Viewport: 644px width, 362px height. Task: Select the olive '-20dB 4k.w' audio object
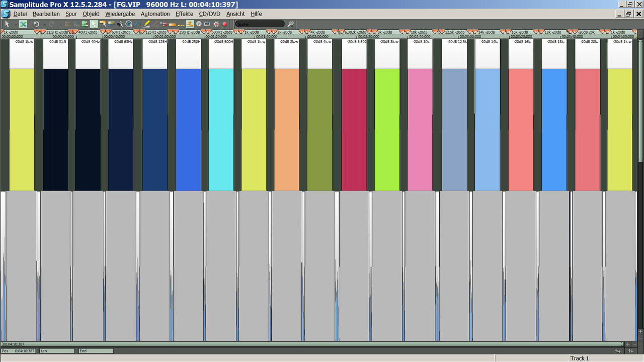point(320,115)
